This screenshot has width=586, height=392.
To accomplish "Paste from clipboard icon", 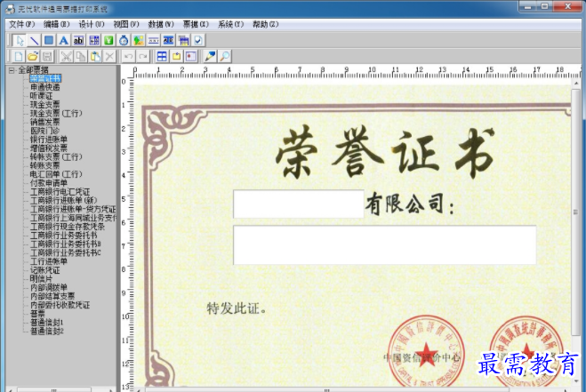I will [x=95, y=56].
